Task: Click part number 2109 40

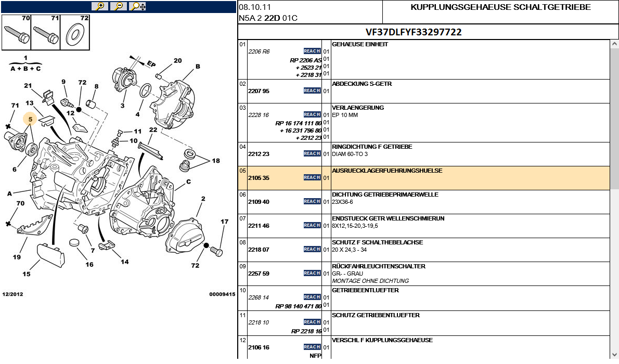Action: 259,202
